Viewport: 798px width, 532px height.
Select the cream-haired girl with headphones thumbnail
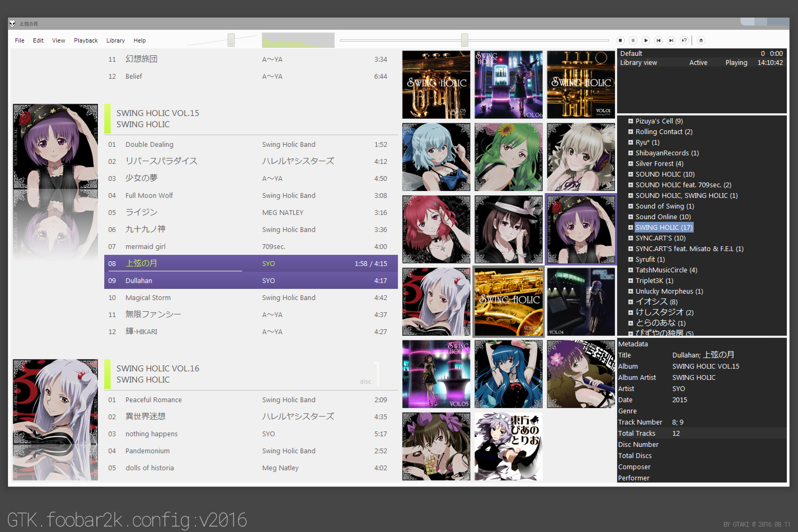[581, 157]
